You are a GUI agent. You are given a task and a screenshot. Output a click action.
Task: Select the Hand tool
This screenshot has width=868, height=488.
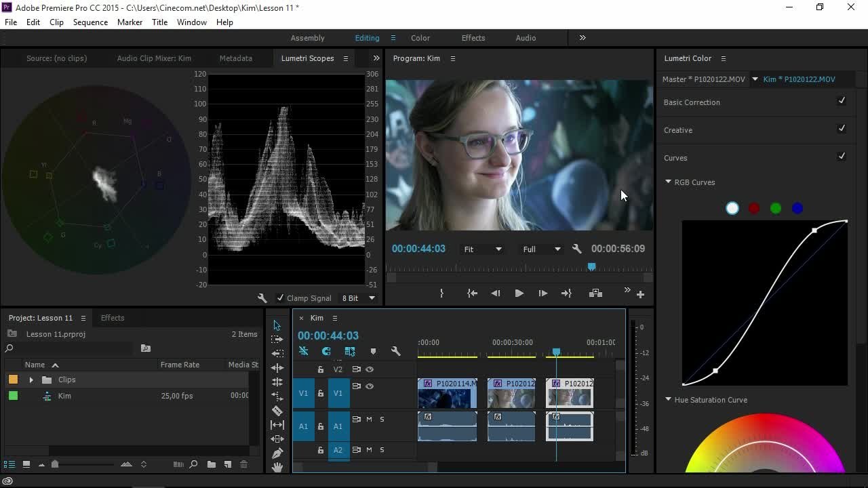coord(277,467)
